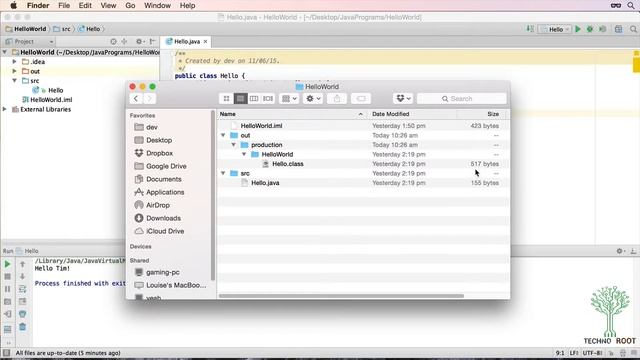Collapse the HelloWorld subfolder in Finder list
This screenshot has width=640, height=360.
pyautogui.click(x=244, y=154)
